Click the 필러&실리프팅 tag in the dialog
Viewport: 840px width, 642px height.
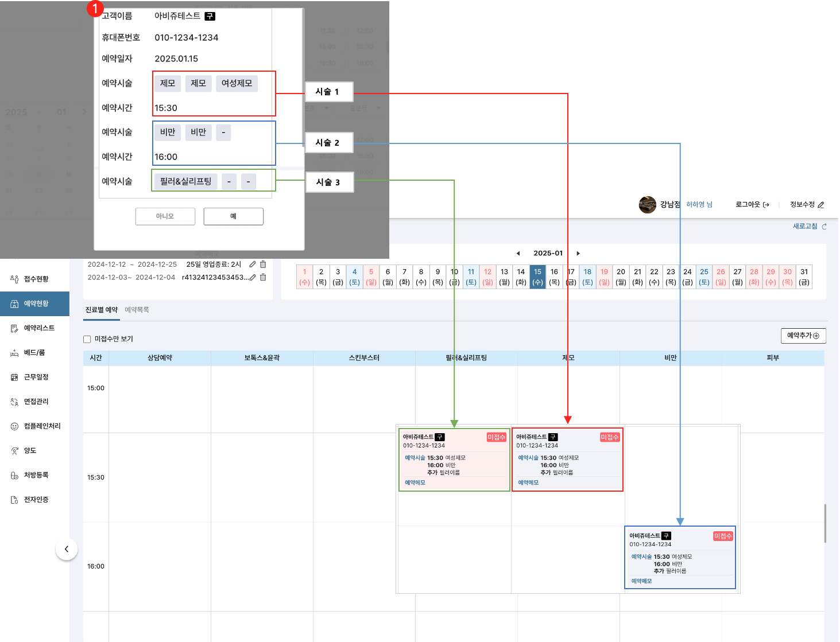tap(186, 181)
